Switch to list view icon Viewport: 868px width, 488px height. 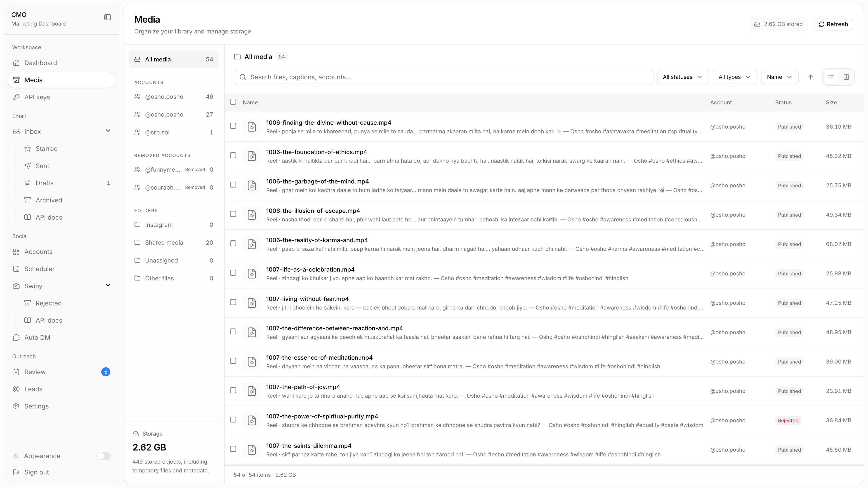tap(831, 77)
